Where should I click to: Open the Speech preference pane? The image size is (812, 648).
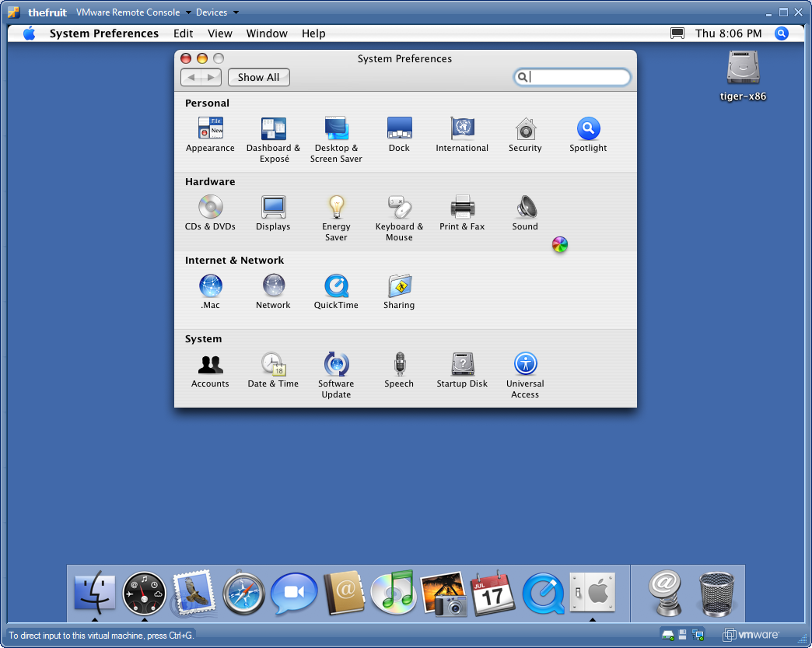pyautogui.click(x=399, y=370)
